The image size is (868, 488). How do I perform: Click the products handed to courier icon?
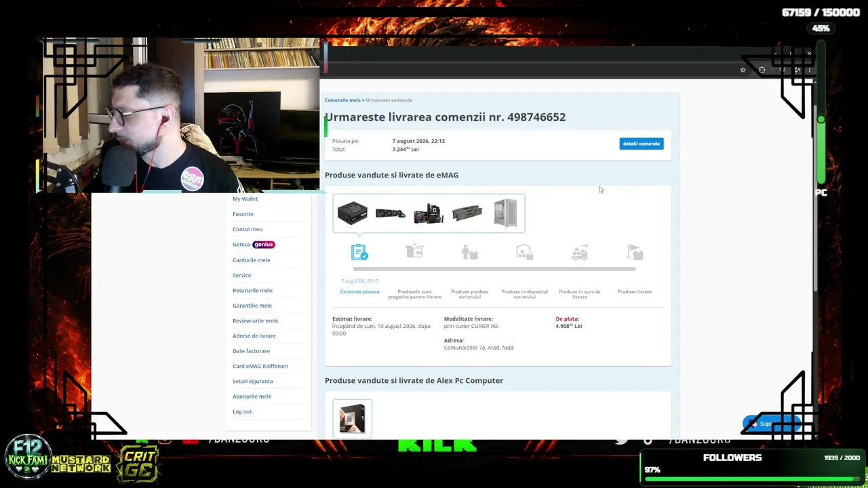pyautogui.click(x=469, y=252)
